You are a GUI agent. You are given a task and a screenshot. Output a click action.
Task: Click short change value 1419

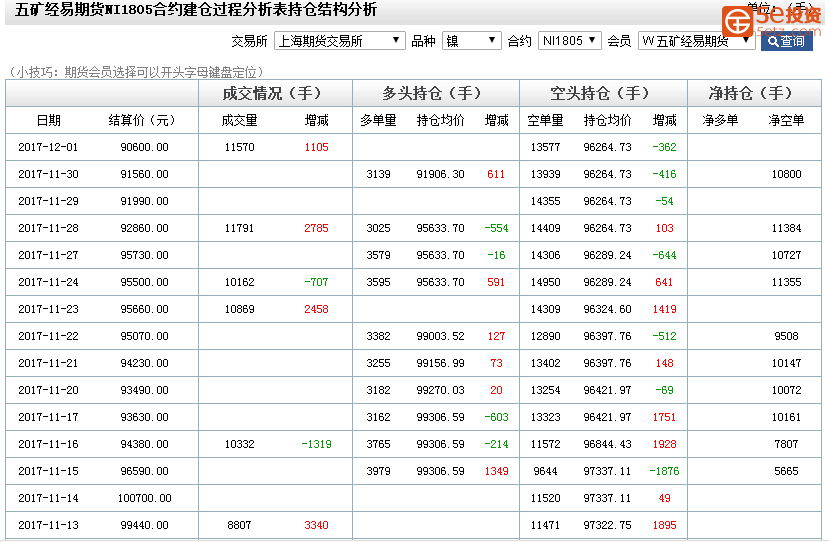coord(664,309)
